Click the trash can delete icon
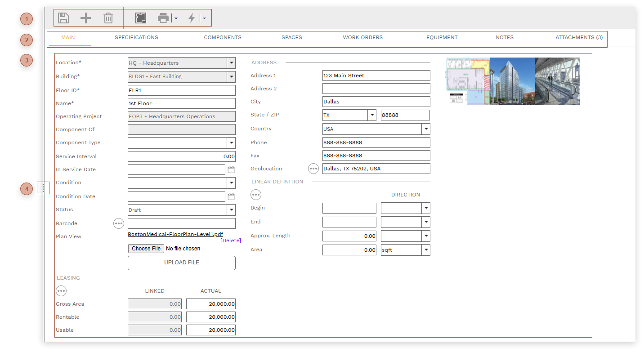The image size is (644, 352). [108, 18]
